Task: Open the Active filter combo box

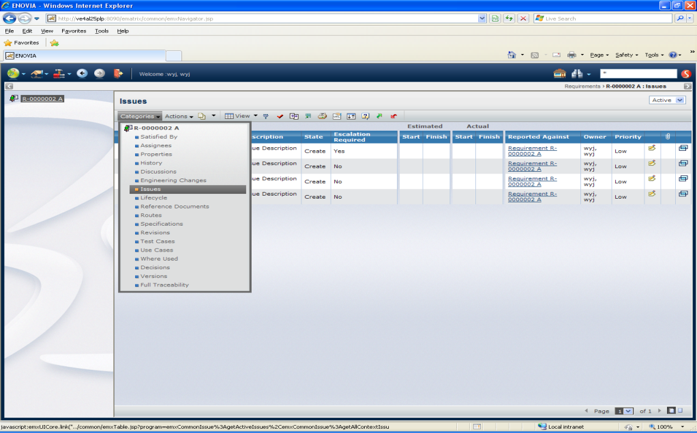Action: pos(666,100)
